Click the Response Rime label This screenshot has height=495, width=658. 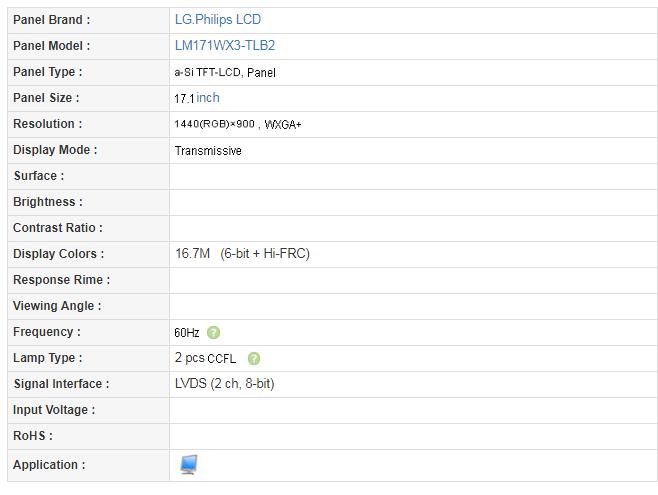coord(62,280)
